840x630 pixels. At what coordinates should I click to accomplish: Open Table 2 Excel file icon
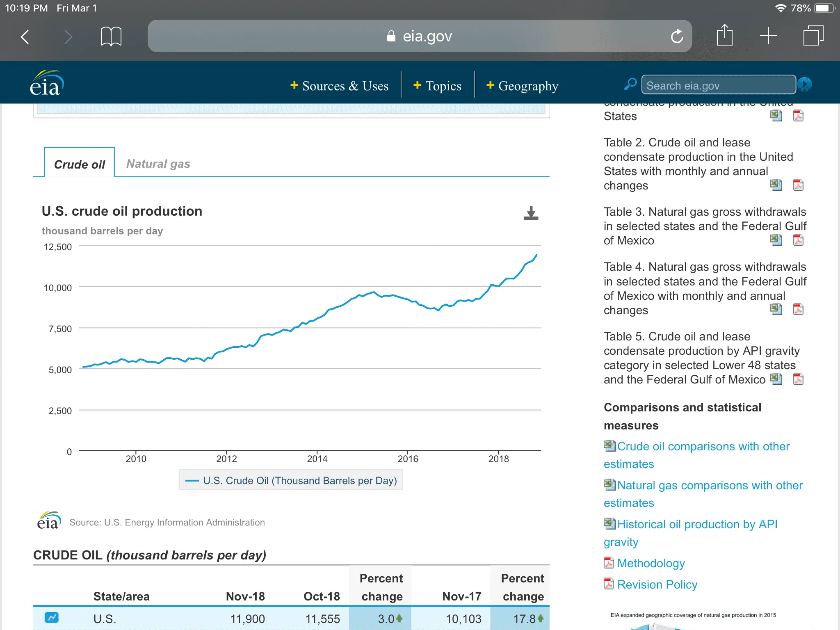tap(776, 185)
